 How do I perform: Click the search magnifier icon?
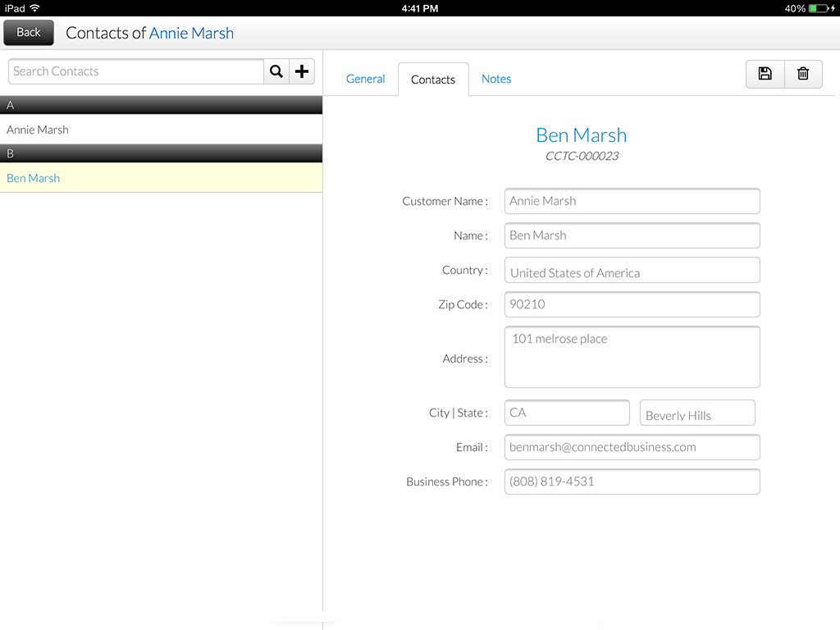point(276,71)
